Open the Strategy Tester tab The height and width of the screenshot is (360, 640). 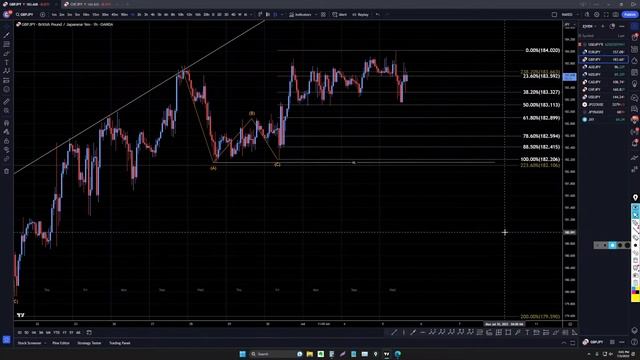click(89, 343)
